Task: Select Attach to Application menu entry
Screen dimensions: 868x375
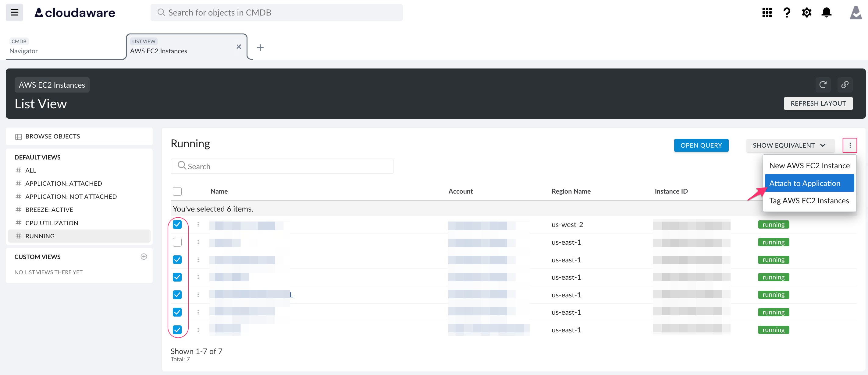Action: tap(805, 183)
